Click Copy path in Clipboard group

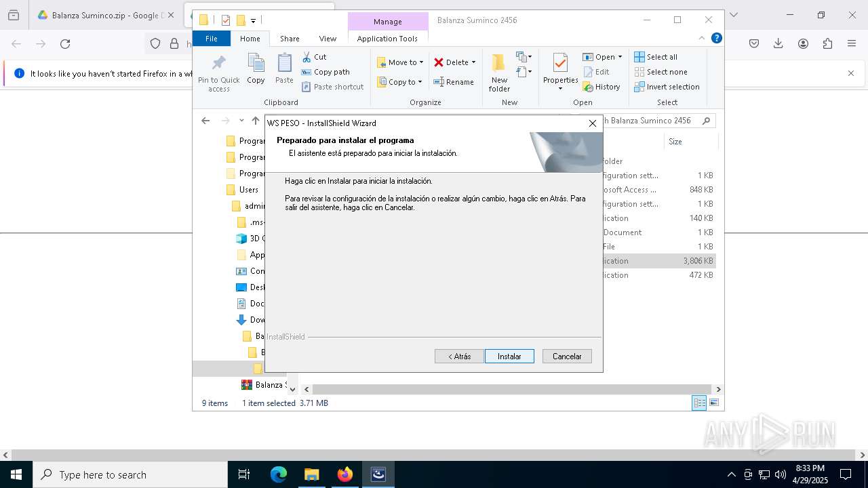[325, 72]
